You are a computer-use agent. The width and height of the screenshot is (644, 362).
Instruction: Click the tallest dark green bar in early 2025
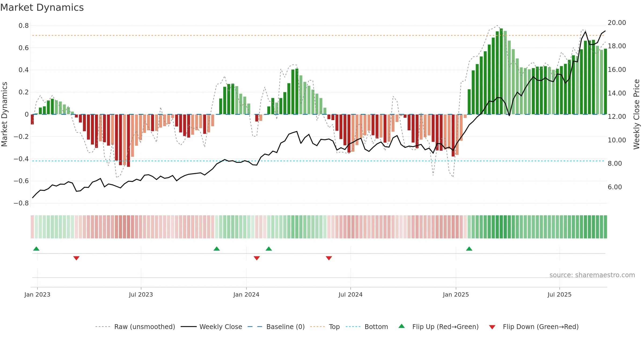501,71
